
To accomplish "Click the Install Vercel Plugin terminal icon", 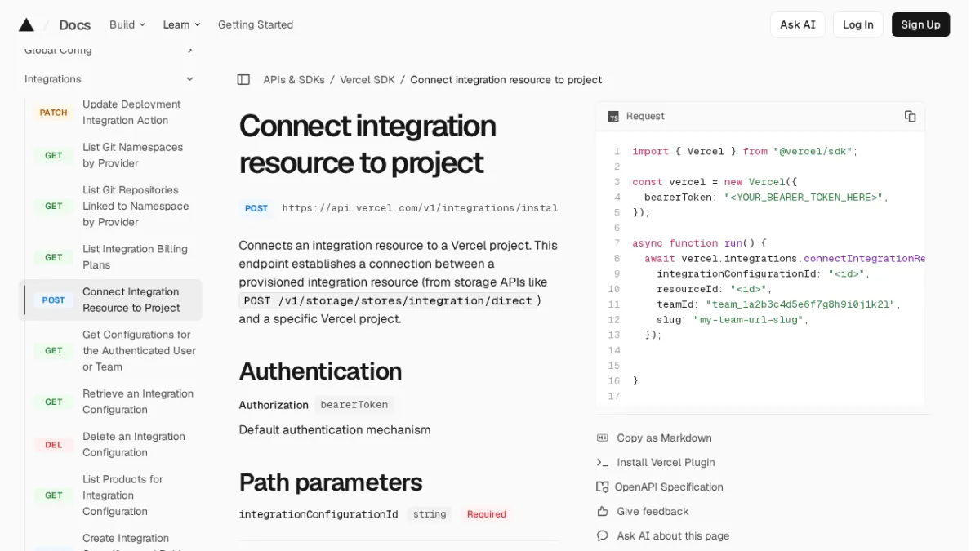I will pyautogui.click(x=603, y=463).
